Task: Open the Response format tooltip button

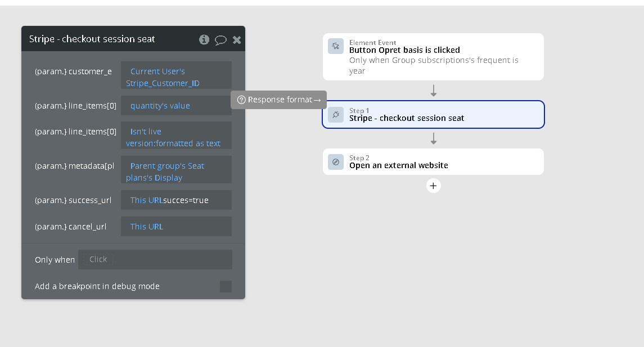Action: (279, 100)
